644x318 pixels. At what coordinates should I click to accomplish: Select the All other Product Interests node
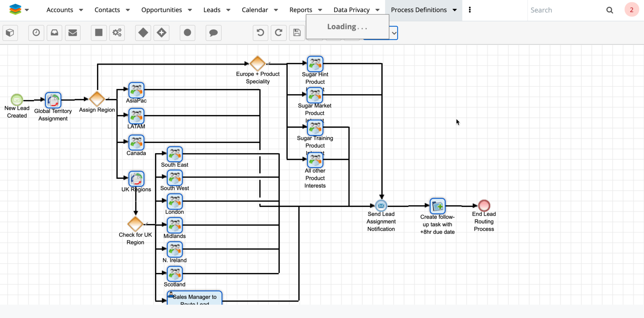[x=315, y=160]
